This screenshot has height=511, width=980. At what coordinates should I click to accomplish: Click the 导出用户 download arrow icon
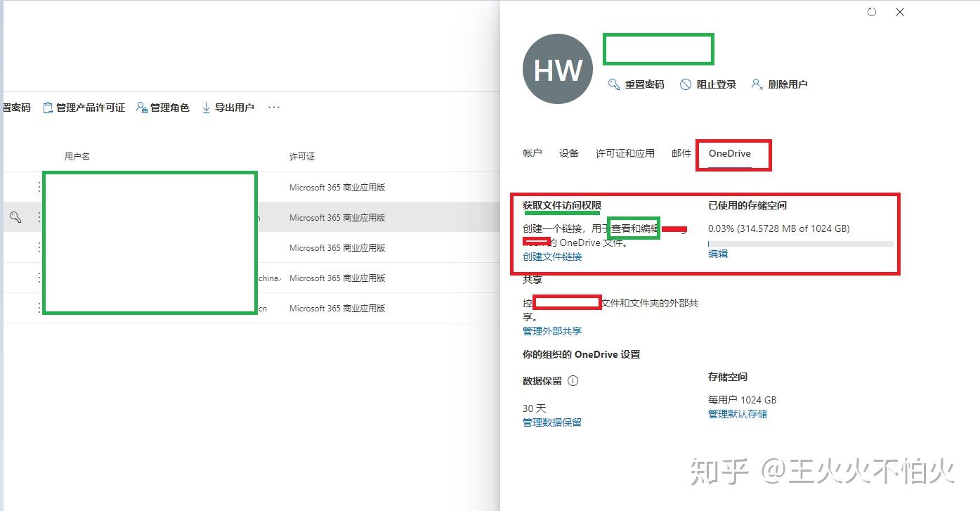pos(207,108)
